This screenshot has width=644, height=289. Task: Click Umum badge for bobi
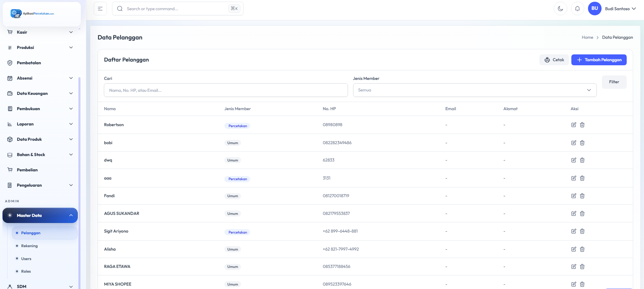pyautogui.click(x=233, y=143)
